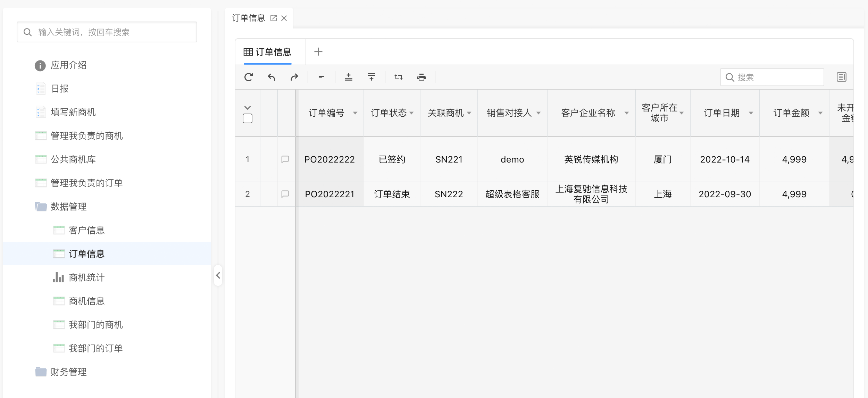Image resolution: width=868 pixels, height=398 pixels.
Task: Collapse the 数据管理 folder in sidebar
Action: (x=69, y=207)
